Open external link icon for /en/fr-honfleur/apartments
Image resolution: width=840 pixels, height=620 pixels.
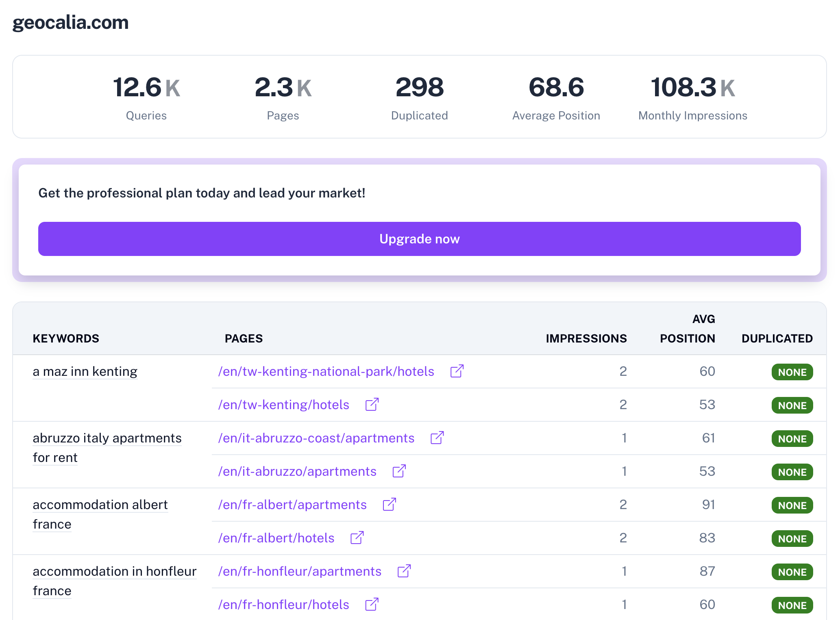pos(404,571)
